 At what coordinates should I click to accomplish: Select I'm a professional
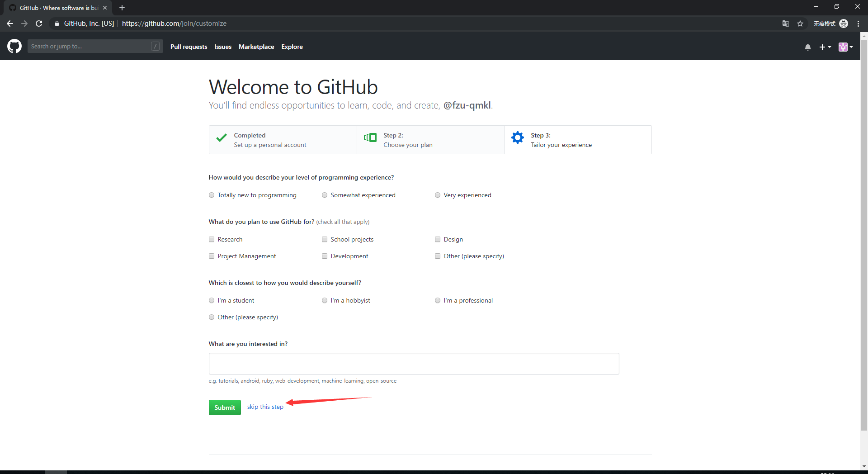pos(438,300)
